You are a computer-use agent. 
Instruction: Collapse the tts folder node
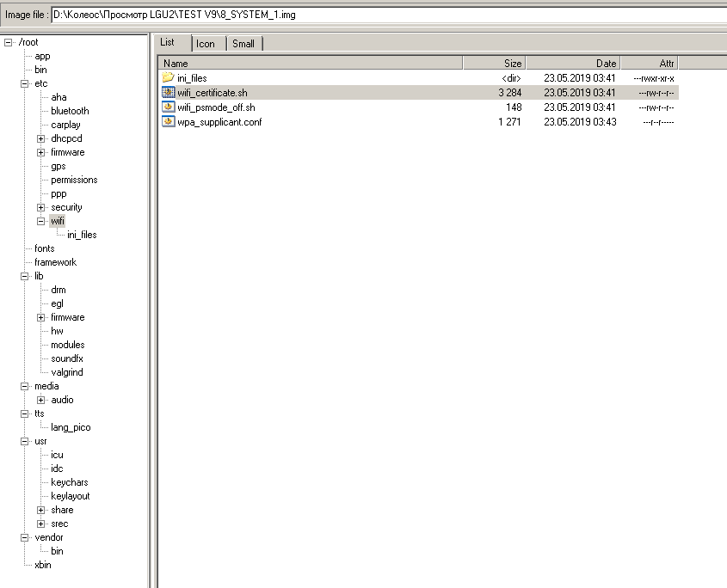click(x=25, y=413)
